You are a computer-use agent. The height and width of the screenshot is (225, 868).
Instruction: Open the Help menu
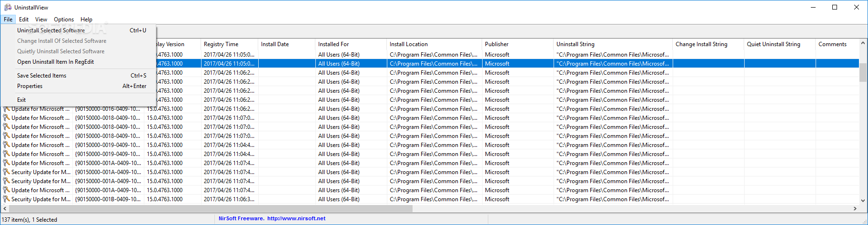click(86, 20)
